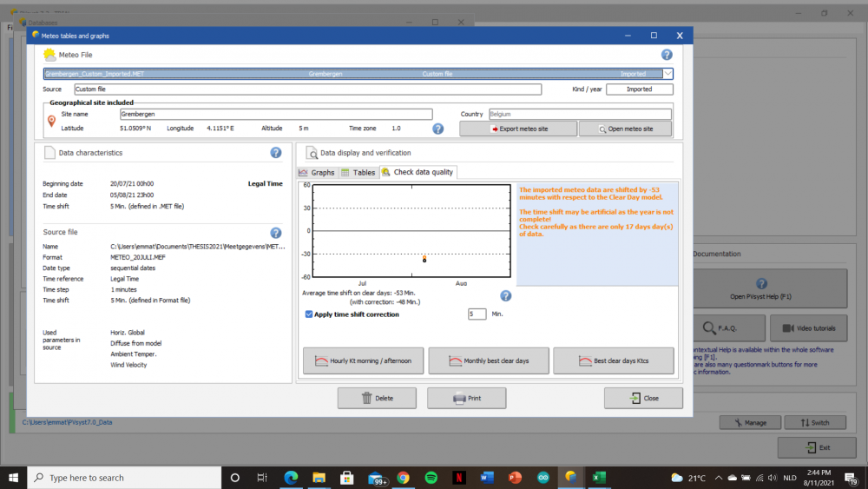Click the time shift minutes input field
868x489 pixels.
pos(477,314)
